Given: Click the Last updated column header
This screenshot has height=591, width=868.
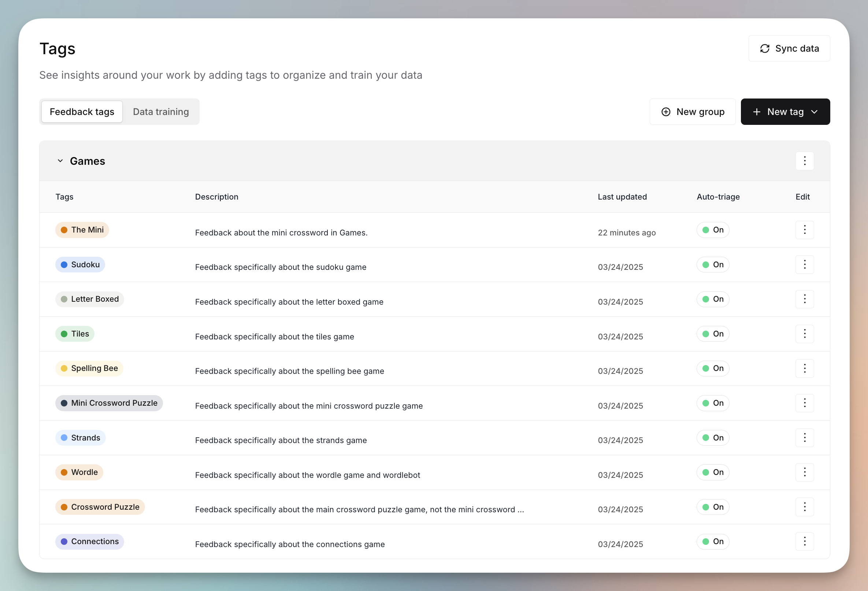Looking at the screenshot, I should [622, 197].
